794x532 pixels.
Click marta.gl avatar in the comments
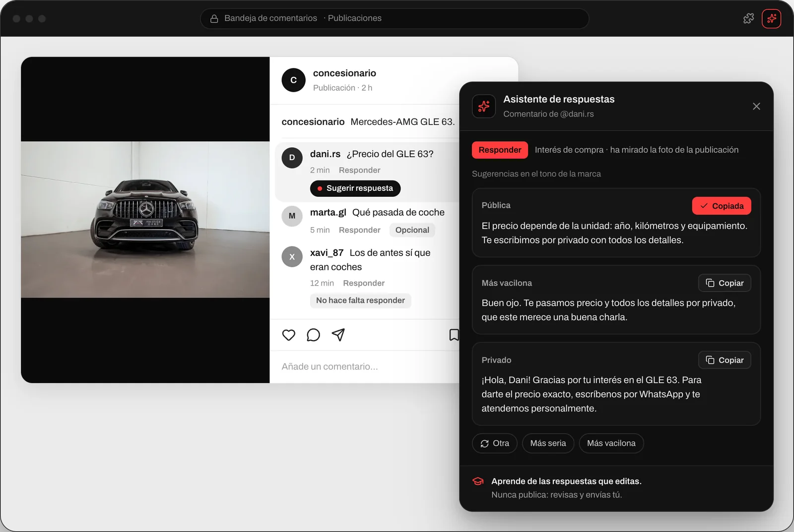click(292, 216)
